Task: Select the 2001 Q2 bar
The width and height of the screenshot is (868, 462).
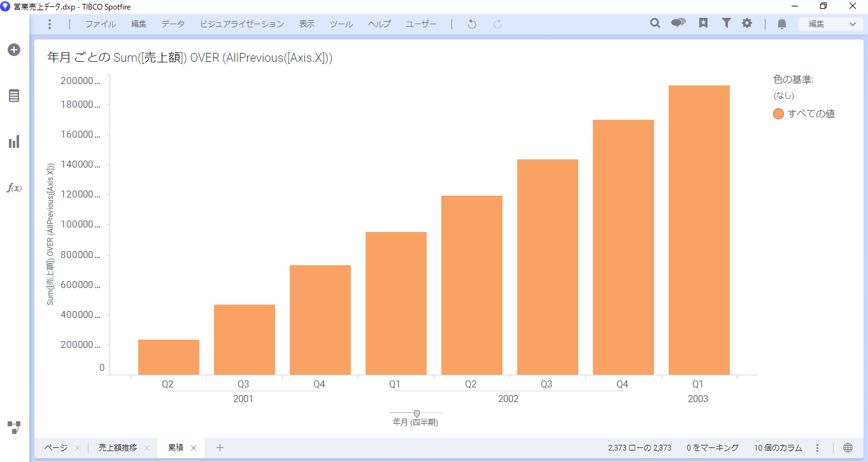Action: click(x=169, y=357)
